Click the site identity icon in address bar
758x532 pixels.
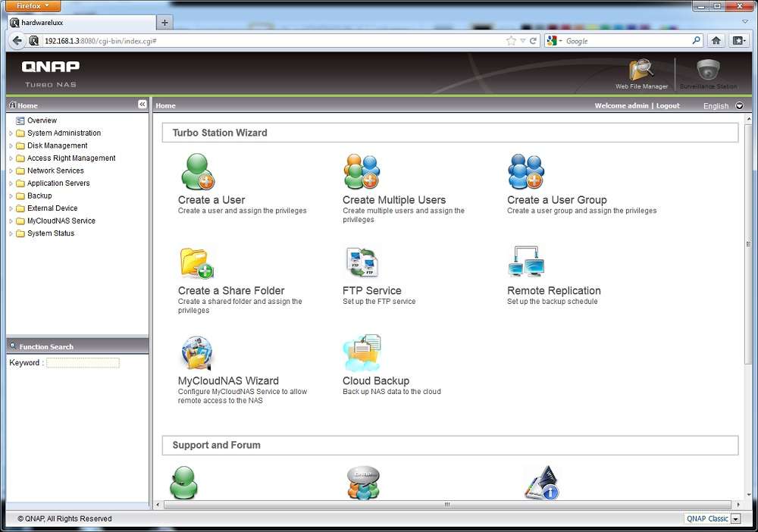pyautogui.click(x=34, y=41)
